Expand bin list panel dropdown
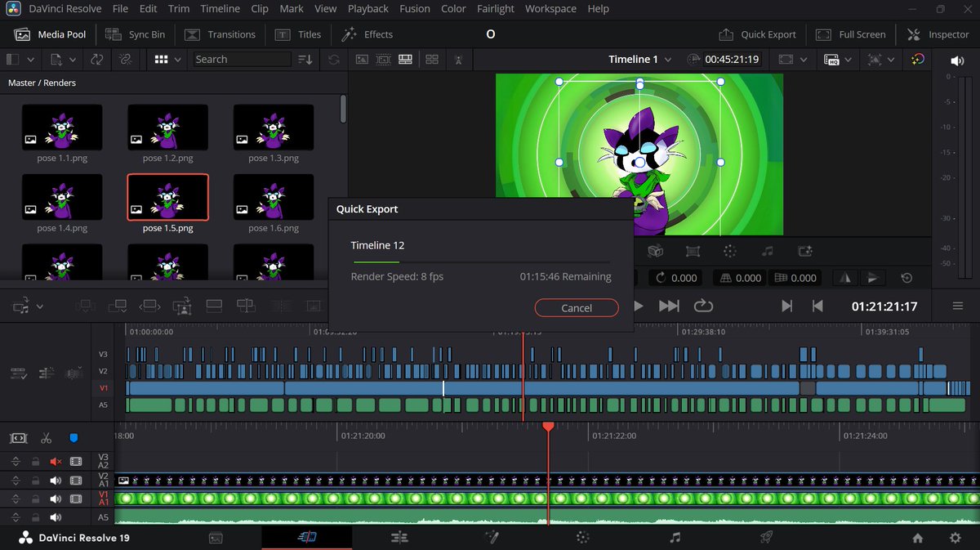Image resolution: width=980 pixels, height=550 pixels. tap(31, 60)
